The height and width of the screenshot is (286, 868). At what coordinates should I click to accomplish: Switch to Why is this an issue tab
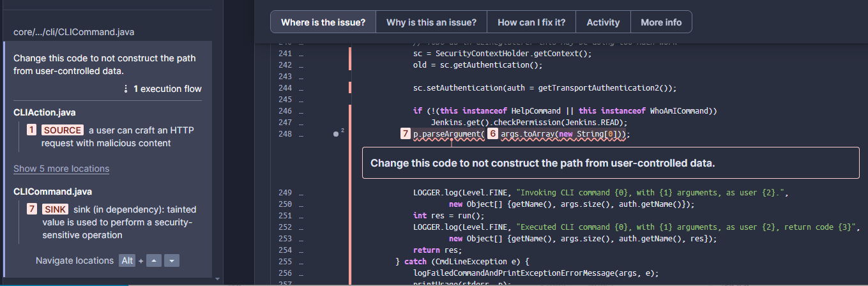pyautogui.click(x=431, y=22)
